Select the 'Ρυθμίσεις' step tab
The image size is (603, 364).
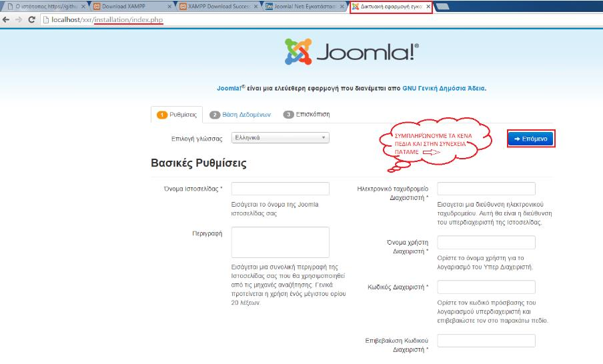pos(177,115)
